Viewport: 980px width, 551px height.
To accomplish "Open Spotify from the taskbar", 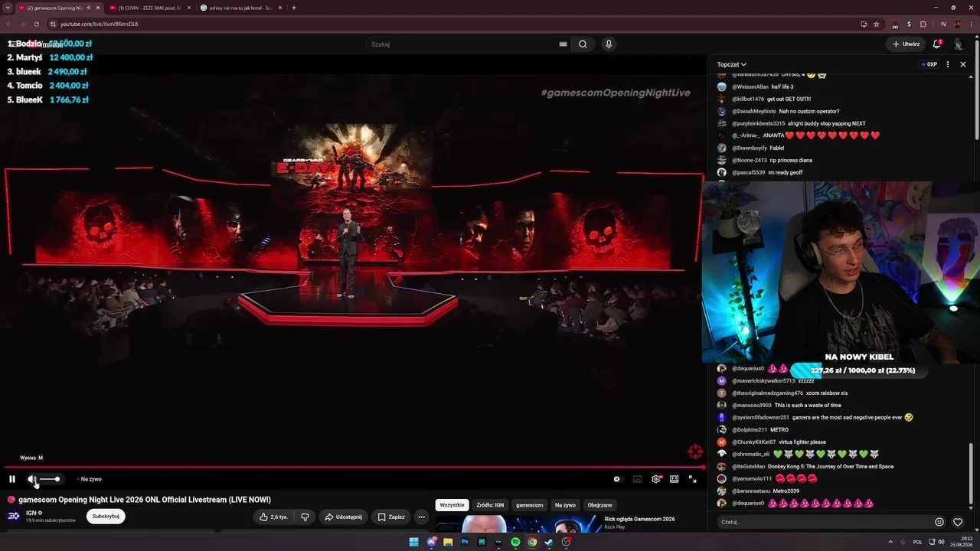I will tap(515, 542).
